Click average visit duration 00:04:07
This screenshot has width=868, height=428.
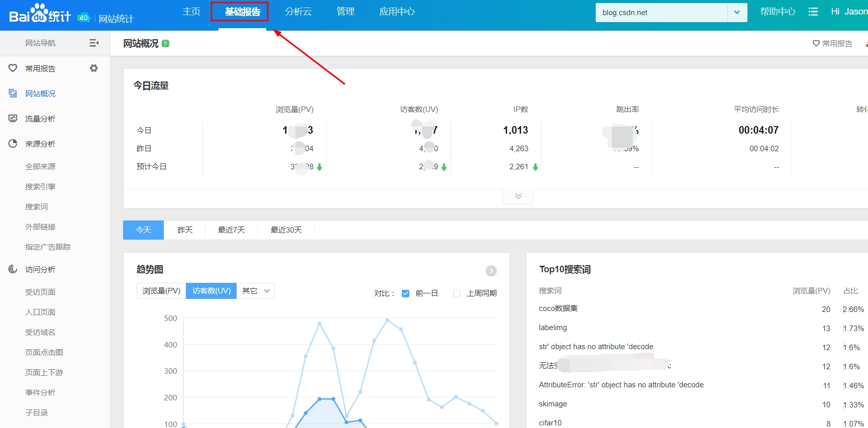coord(758,130)
